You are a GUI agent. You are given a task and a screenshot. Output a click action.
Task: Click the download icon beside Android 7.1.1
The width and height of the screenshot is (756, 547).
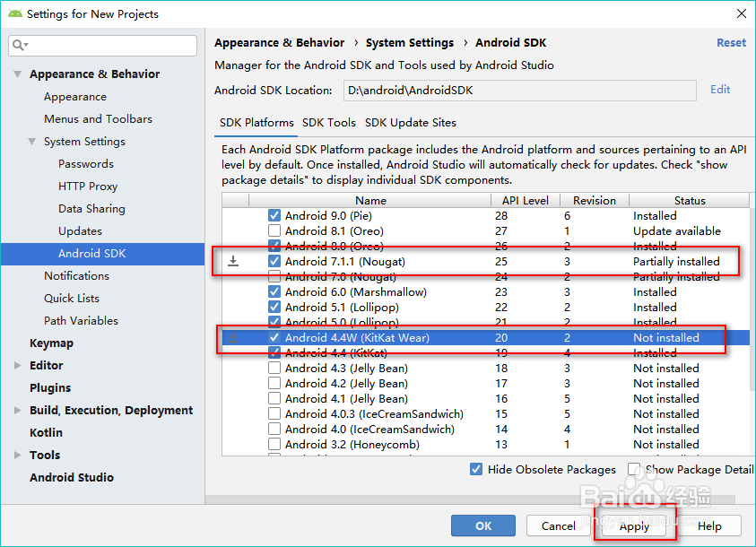[233, 261]
